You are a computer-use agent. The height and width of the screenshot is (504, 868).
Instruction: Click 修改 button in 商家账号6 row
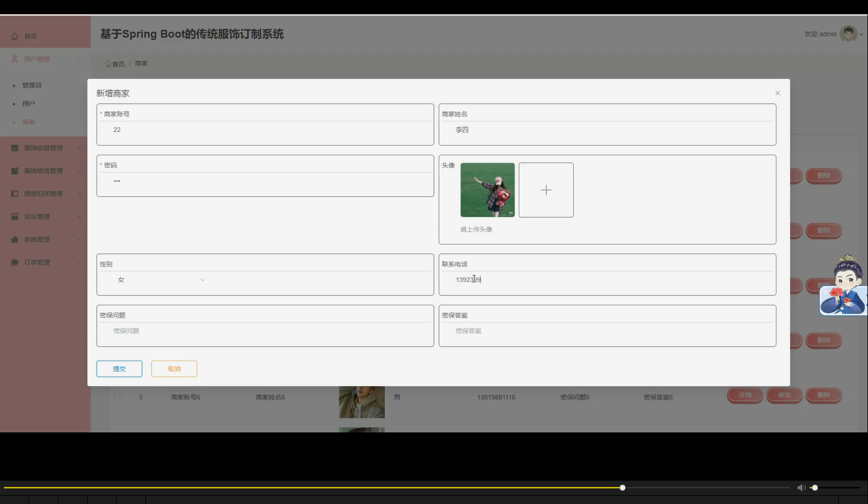click(x=784, y=395)
